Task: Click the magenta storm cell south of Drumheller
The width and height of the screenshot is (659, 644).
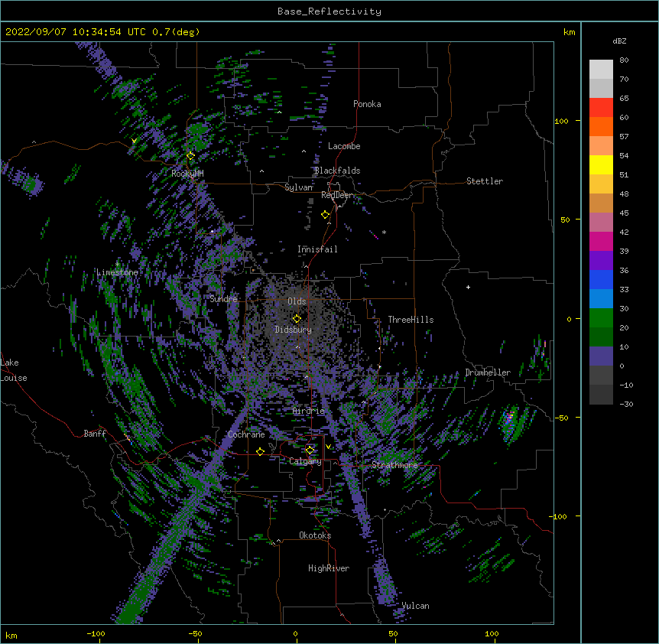Action: click(509, 418)
